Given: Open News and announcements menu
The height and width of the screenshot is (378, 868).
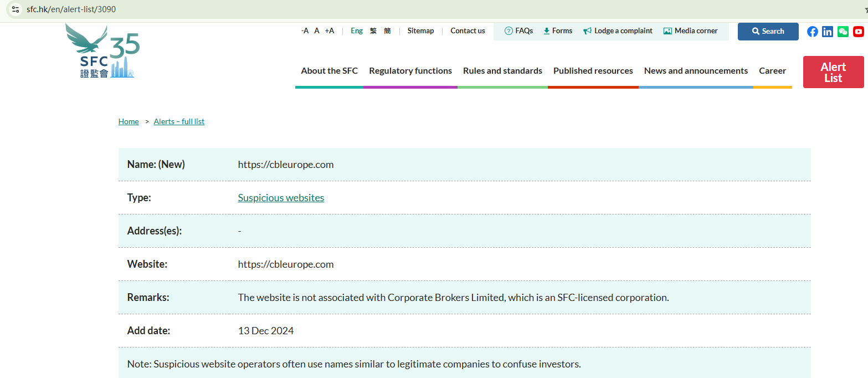Looking at the screenshot, I should [x=696, y=71].
